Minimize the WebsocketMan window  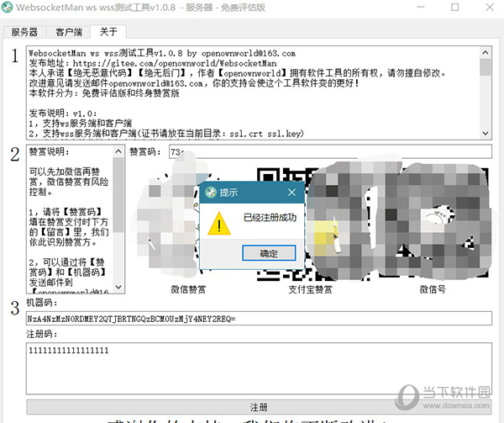point(421,7)
